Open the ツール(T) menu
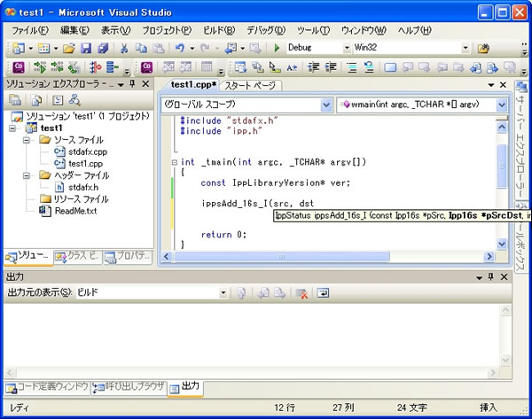This screenshot has height=419, width=532. click(x=314, y=30)
